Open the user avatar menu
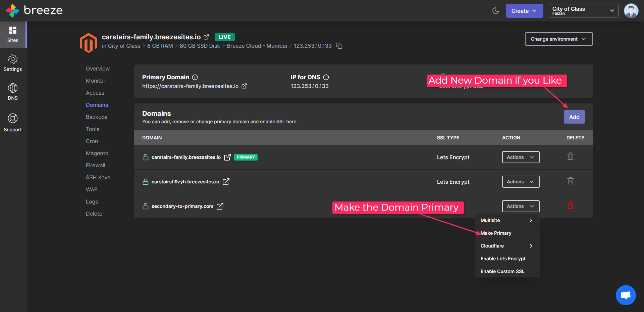 click(x=631, y=11)
